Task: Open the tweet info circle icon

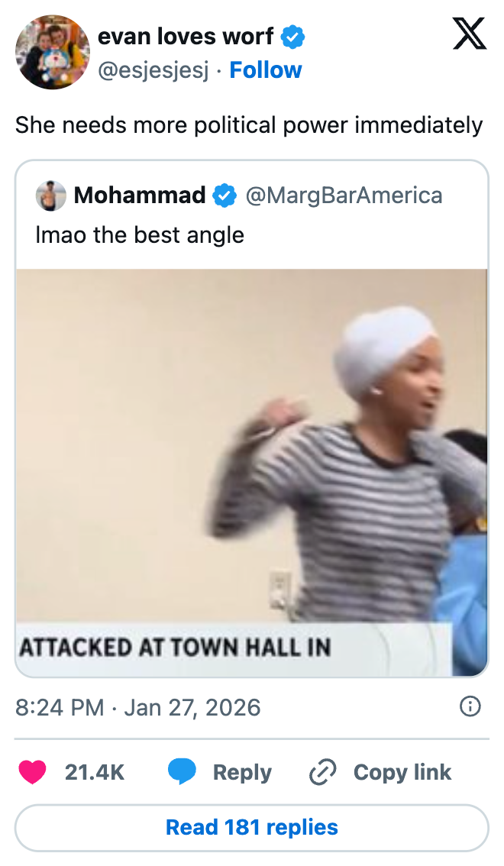Action: pos(470,706)
